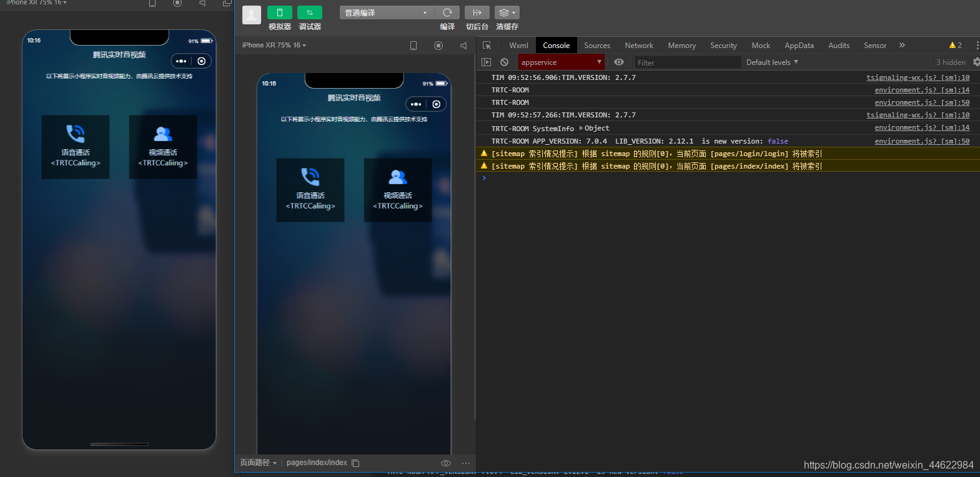Click capsule close circle in the docked simulator

coord(437,104)
